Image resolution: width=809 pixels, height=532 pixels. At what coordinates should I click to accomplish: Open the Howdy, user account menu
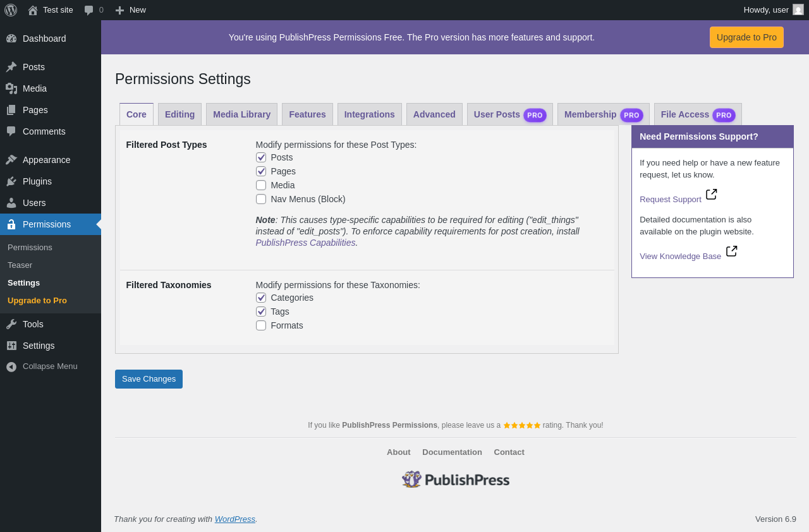[x=774, y=10]
